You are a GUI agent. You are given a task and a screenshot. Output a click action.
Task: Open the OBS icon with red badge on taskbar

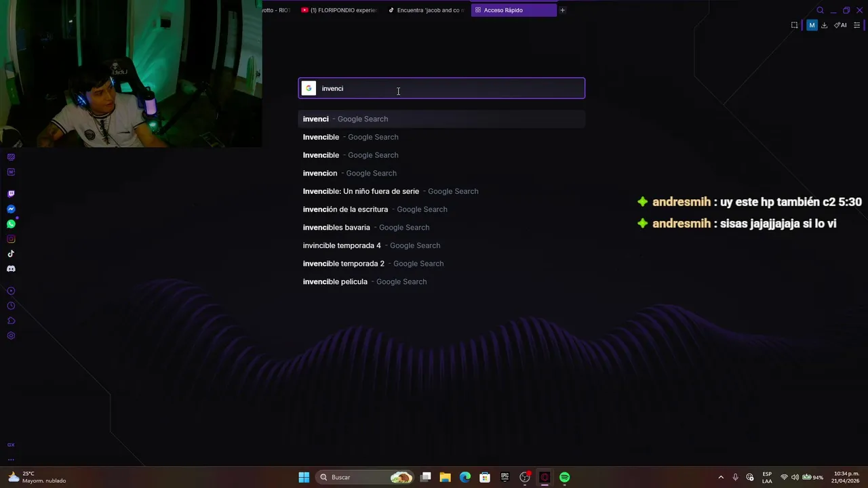(525, 477)
